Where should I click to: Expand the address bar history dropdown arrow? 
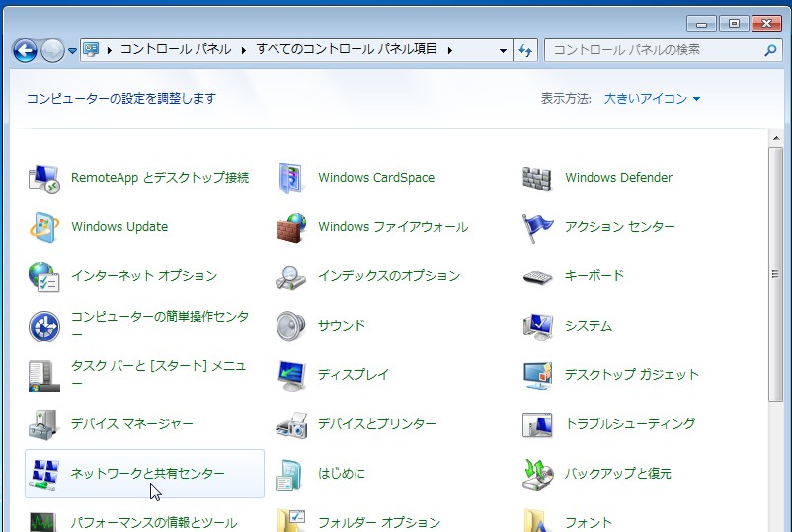[x=503, y=50]
